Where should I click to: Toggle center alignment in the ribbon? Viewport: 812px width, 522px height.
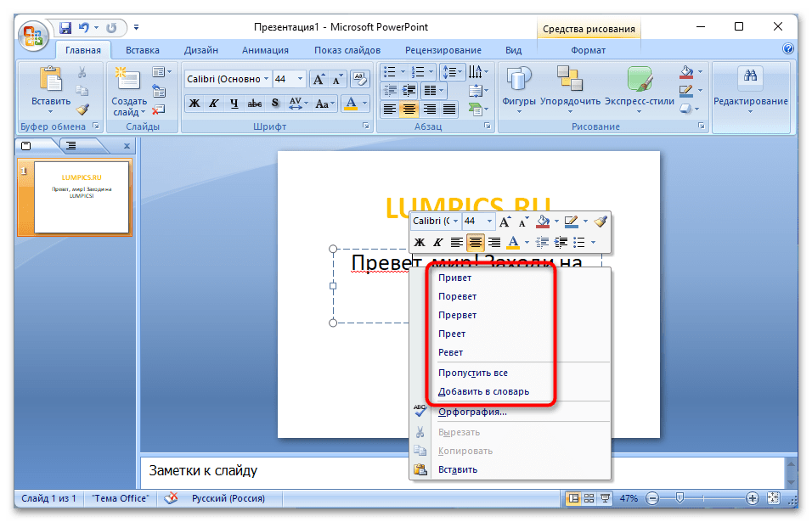pyautogui.click(x=409, y=109)
